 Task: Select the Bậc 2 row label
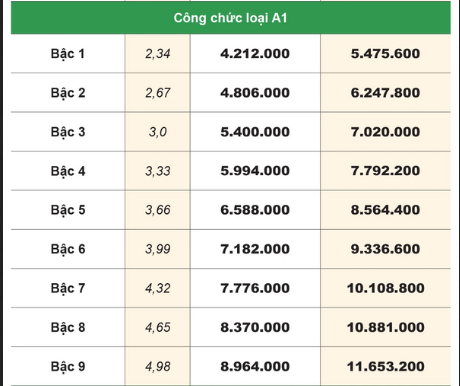click(x=68, y=93)
